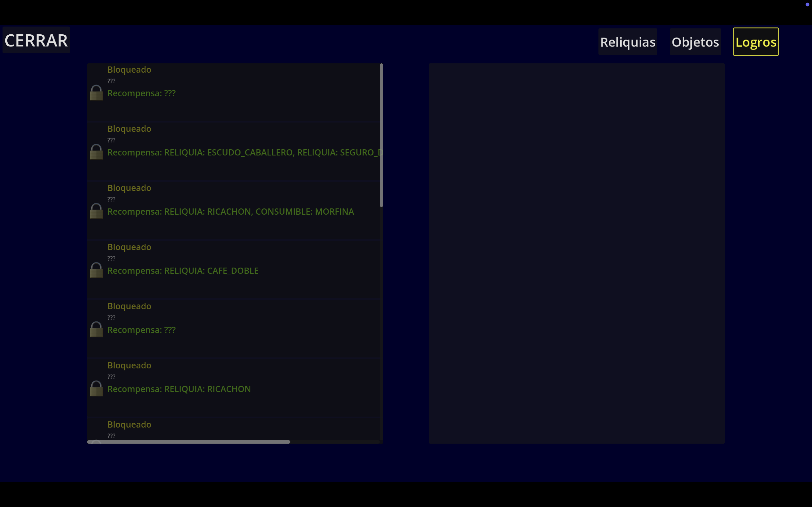Viewport: 812px width, 507px height.
Task: Click the blue dot indicator in corner
Action: tap(807, 4)
